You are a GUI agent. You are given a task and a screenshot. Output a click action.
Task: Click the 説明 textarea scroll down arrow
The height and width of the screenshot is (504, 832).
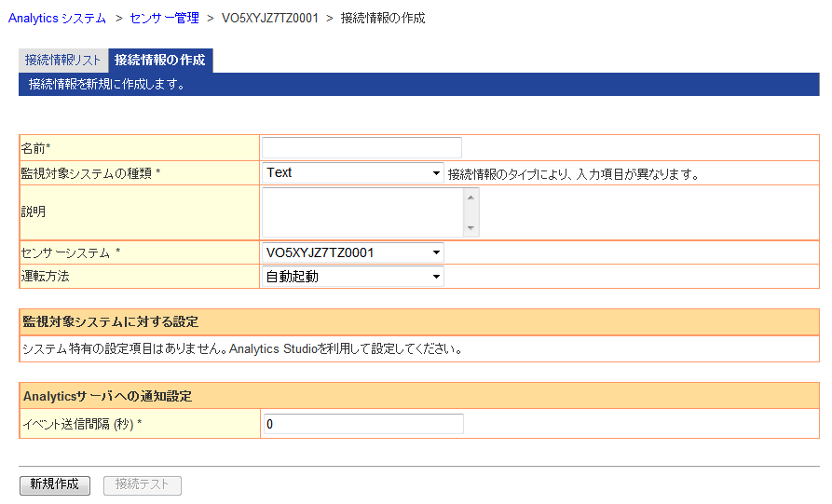point(471,228)
